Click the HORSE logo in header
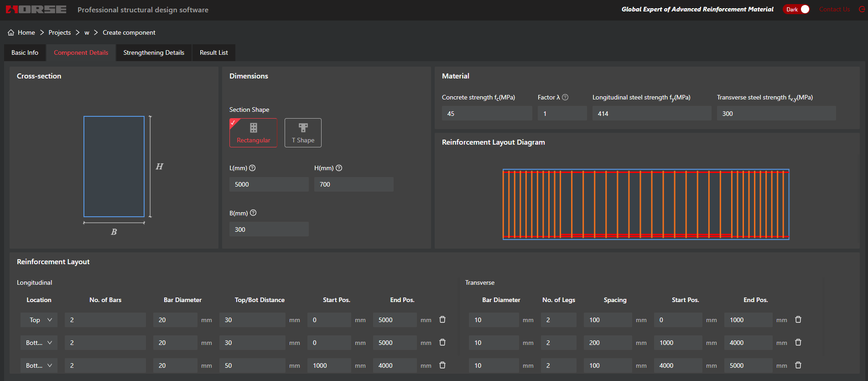Screen dimensions: 868x381 tap(36, 10)
